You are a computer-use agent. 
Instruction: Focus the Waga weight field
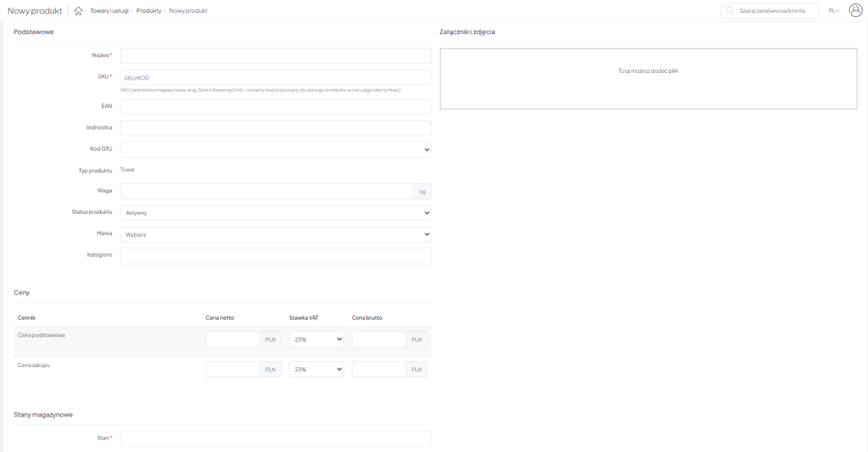coord(266,192)
